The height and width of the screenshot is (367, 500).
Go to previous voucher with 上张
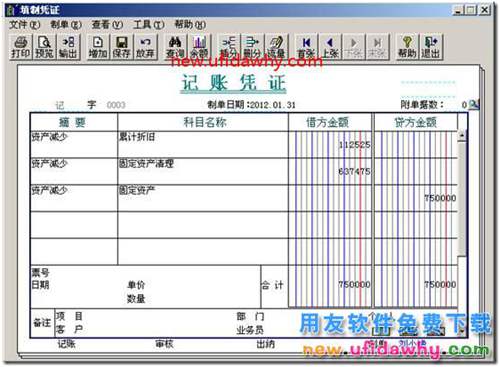(x=330, y=47)
